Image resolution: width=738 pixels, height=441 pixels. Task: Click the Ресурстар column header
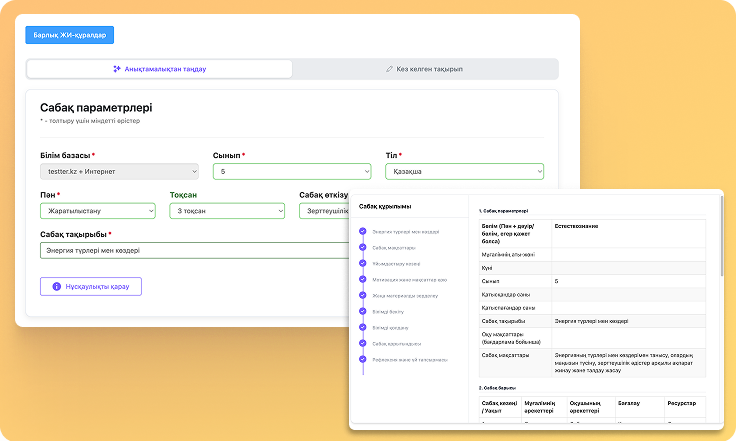point(681,403)
